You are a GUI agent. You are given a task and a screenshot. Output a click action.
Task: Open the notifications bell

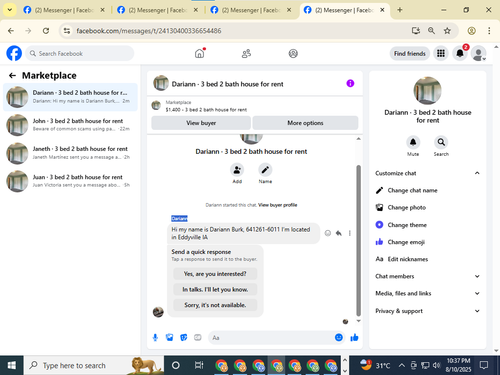tap(460, 53)
